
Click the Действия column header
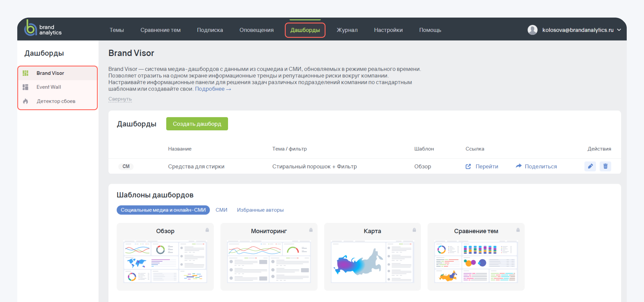click(x=599, y=149)
